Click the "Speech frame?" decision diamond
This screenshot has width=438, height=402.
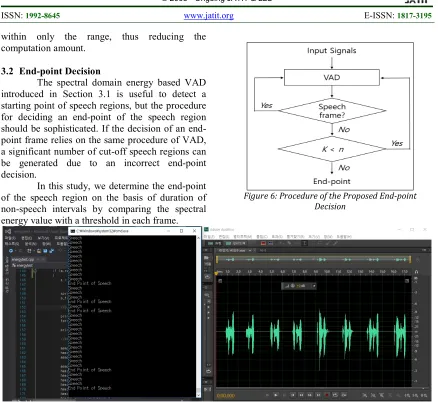click(332, 111)
